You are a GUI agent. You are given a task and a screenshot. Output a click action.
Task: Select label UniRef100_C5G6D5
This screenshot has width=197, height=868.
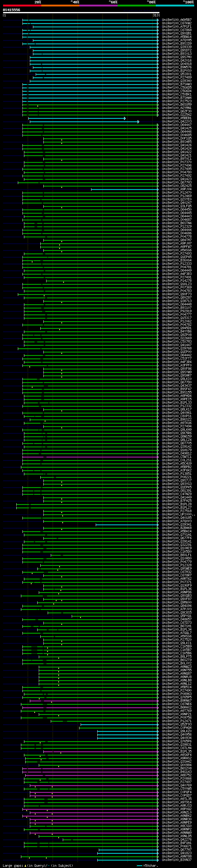176,88
